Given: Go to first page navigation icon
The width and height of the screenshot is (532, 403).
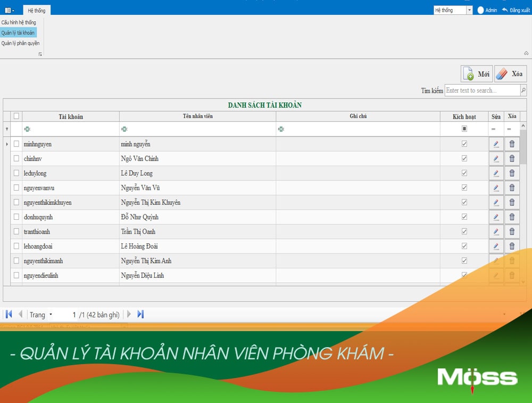Looking at the screenshot, I should tap(9, 314).
